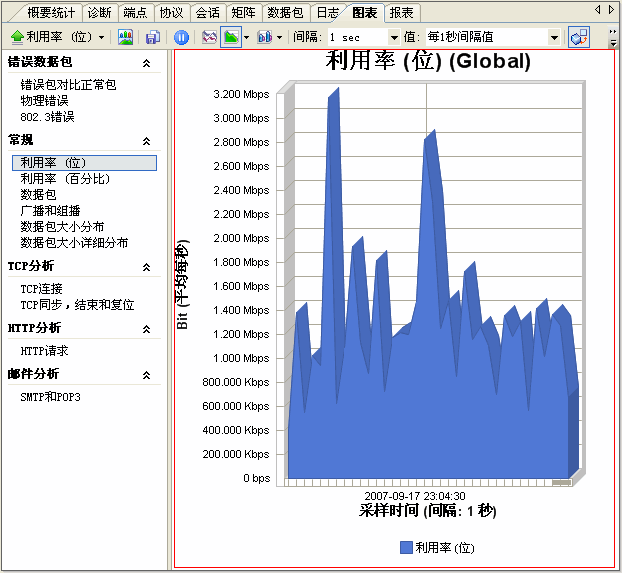622x573 pixels.
Task: Switch to the 矩阵 tab
Action: coord(244,13)
